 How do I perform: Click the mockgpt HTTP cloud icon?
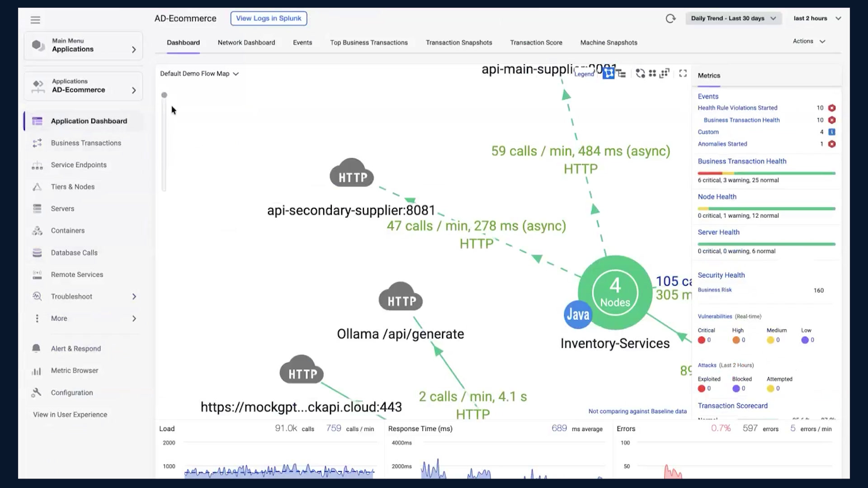[302, 369]
